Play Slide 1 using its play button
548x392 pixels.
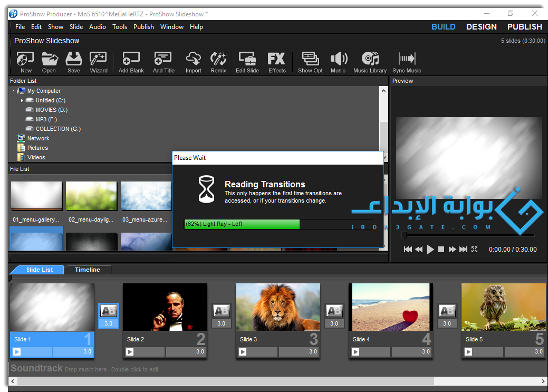point(17,352)
